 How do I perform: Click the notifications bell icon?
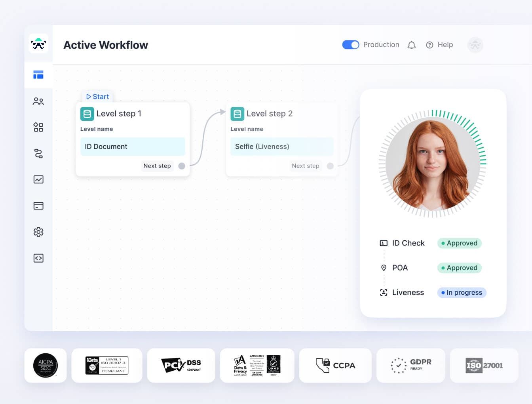coord(412,45)
